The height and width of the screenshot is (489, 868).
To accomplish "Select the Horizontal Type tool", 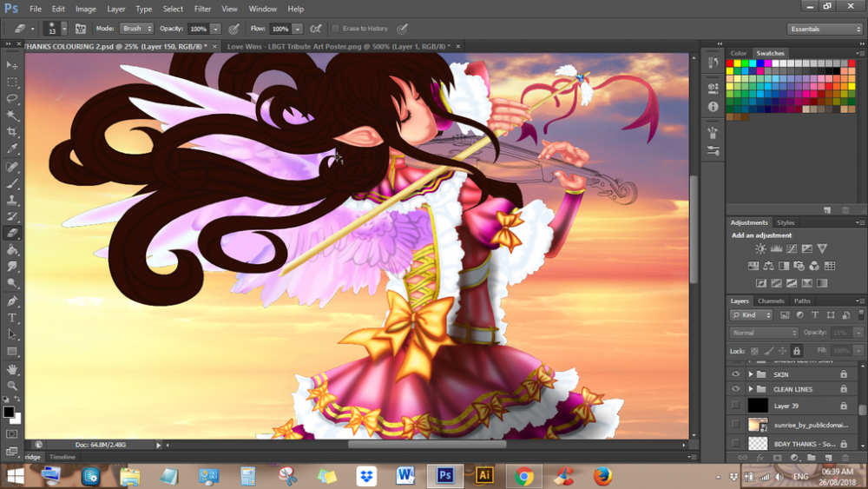I will point(12,318).
